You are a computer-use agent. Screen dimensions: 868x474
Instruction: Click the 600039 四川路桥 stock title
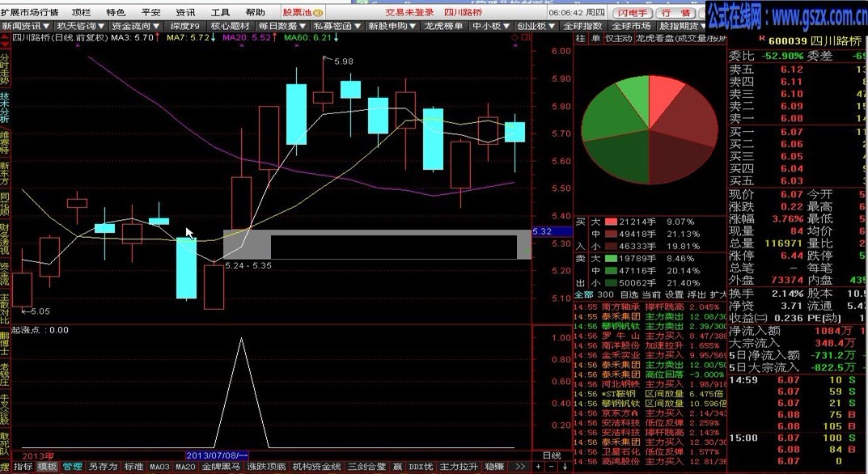[814, 41]
